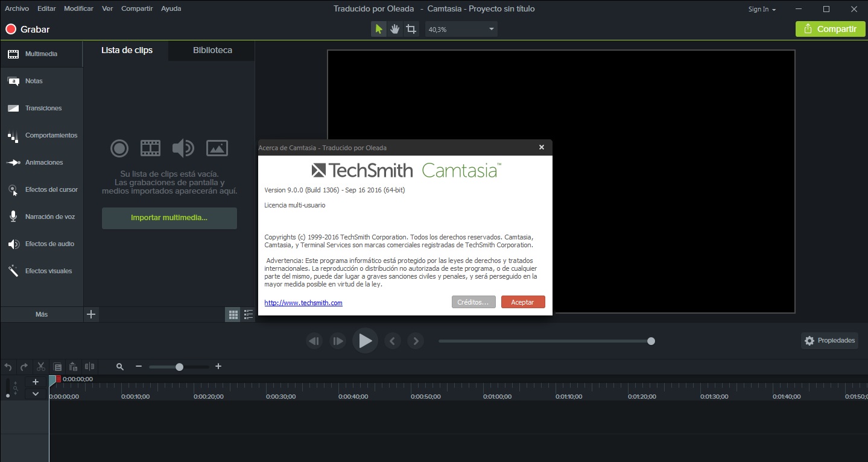
Task: Open the Modificar menu
Action: tap(78, 8)
